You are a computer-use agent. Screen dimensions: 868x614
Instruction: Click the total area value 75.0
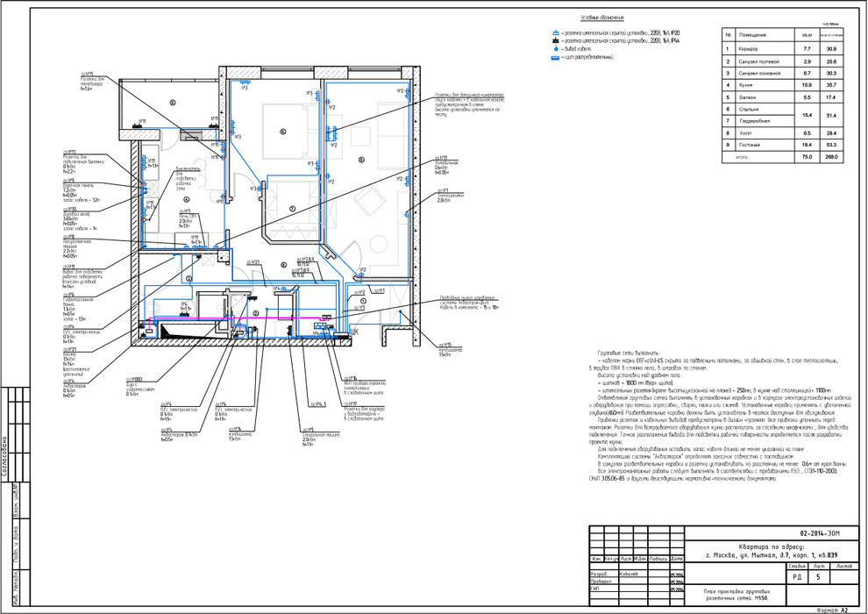[x=808, y=156]
